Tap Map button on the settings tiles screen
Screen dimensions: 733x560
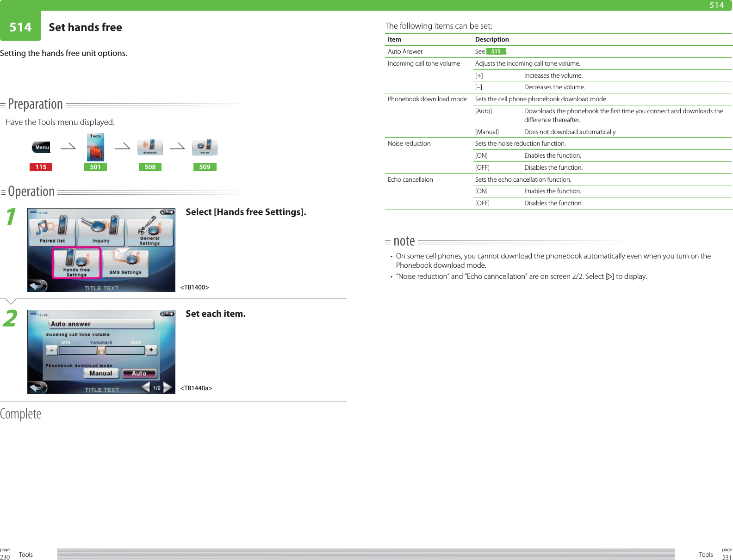(167, 212)
